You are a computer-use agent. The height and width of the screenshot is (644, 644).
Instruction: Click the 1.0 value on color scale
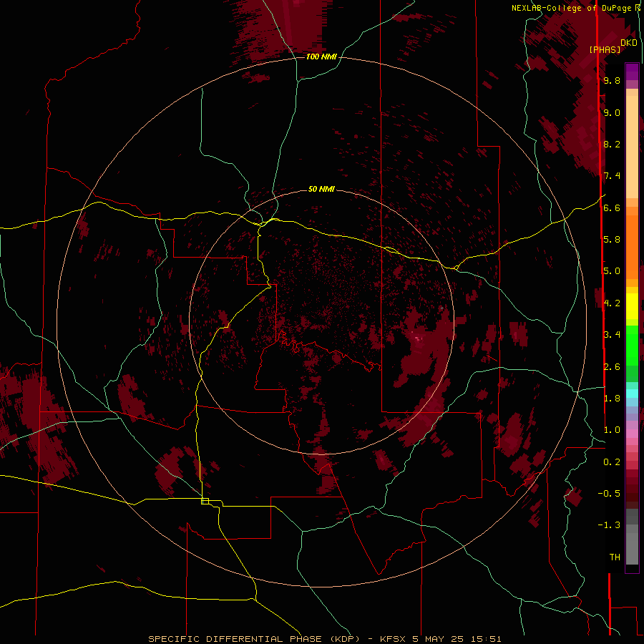(x=612, y=429)
